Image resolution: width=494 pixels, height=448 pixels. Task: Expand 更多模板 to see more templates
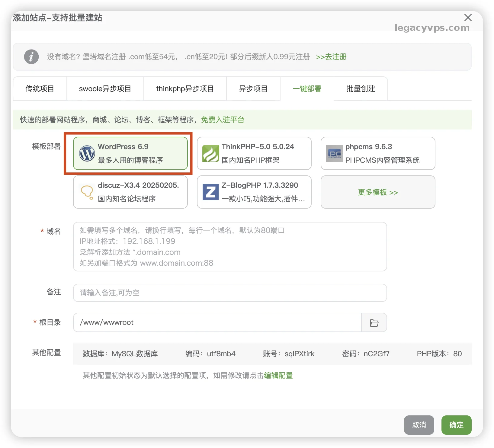coord(378,192)
